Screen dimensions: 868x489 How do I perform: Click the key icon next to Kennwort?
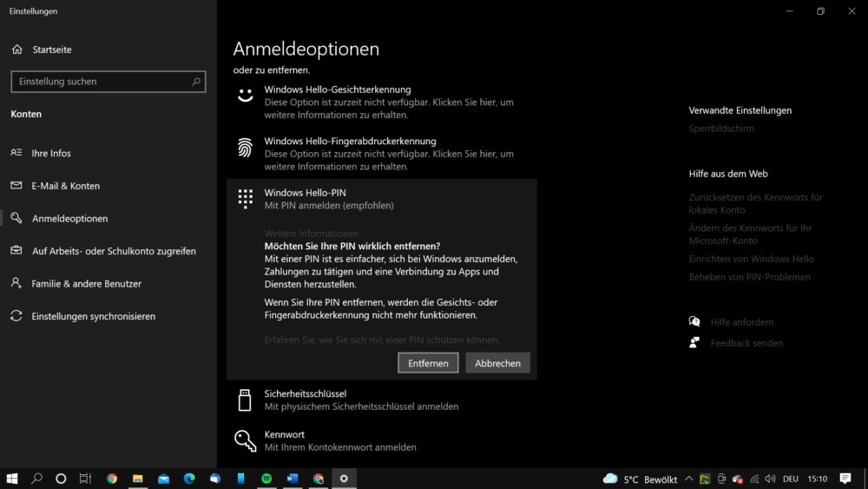point(246,441)
